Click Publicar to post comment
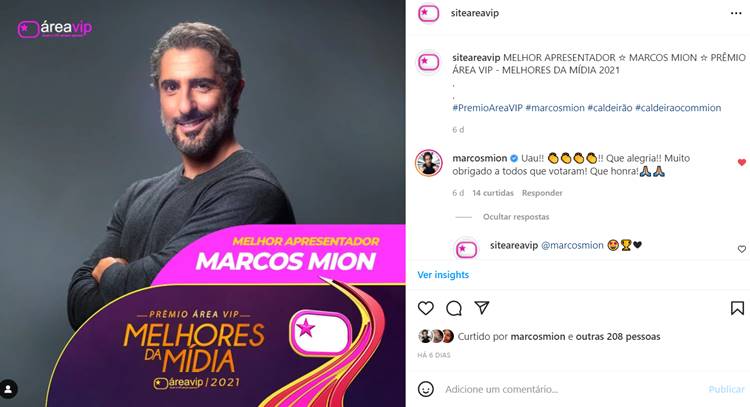 coord(726,389)
